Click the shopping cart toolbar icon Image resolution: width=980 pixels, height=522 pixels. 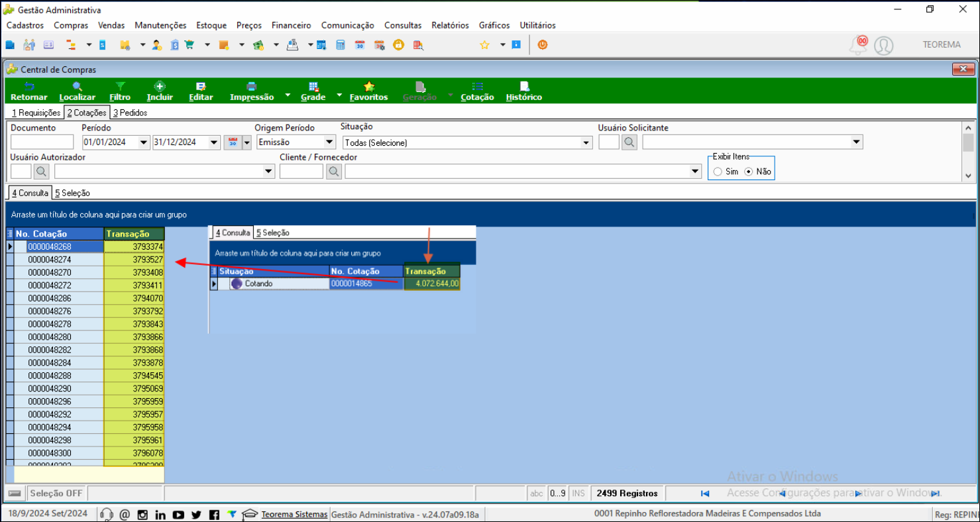(190, 45)
